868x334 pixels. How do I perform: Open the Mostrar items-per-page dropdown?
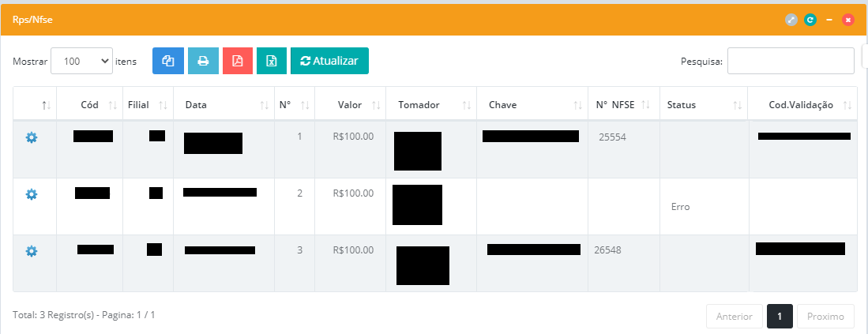81,61
